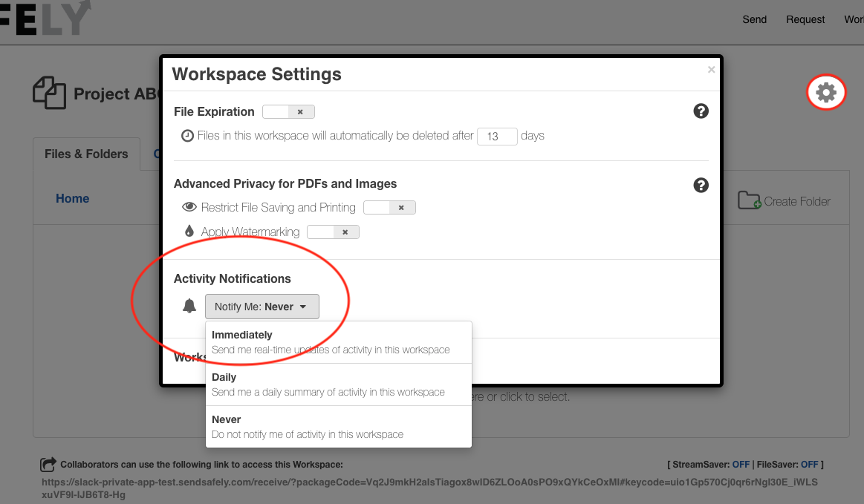Choose Daily summary notification option
864x504 pixels.
coord(338,384)
